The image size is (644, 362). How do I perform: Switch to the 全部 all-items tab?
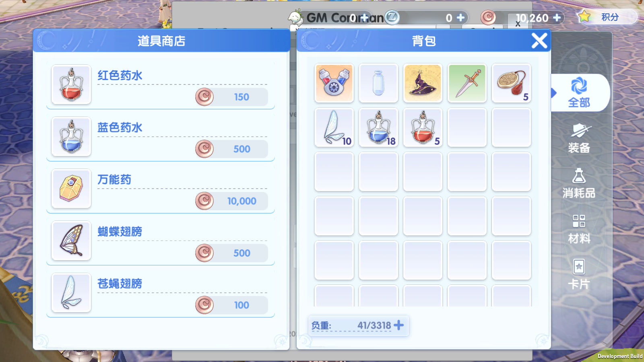(x=579, y=93)
